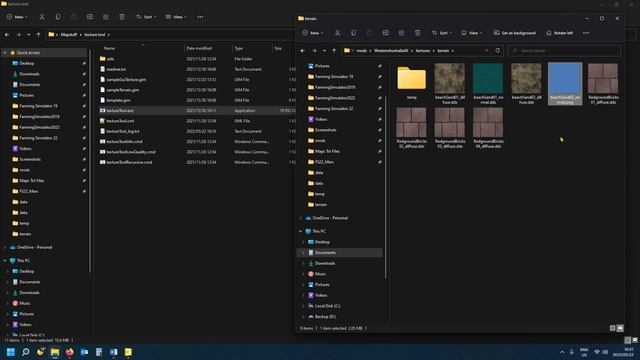
Task: Click mods breadcrumb in terrain address bar
Action: [x=362, y=51]
